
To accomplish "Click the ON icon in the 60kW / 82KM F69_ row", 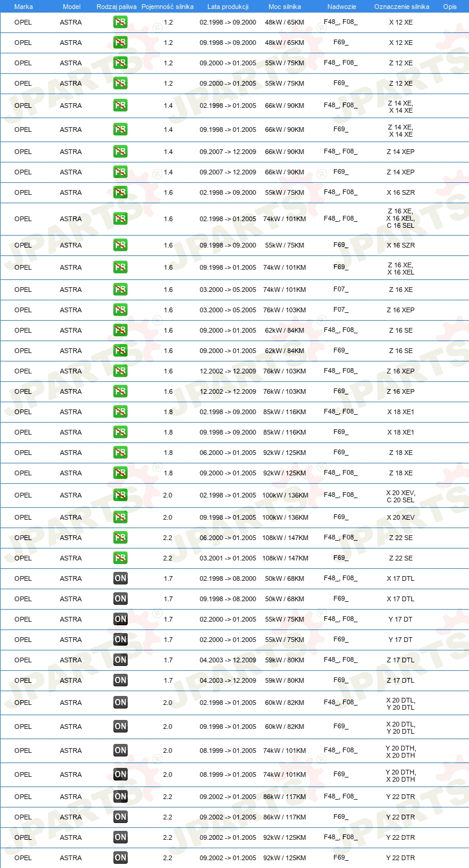I will pyautogui.click(x=121, y=727).
